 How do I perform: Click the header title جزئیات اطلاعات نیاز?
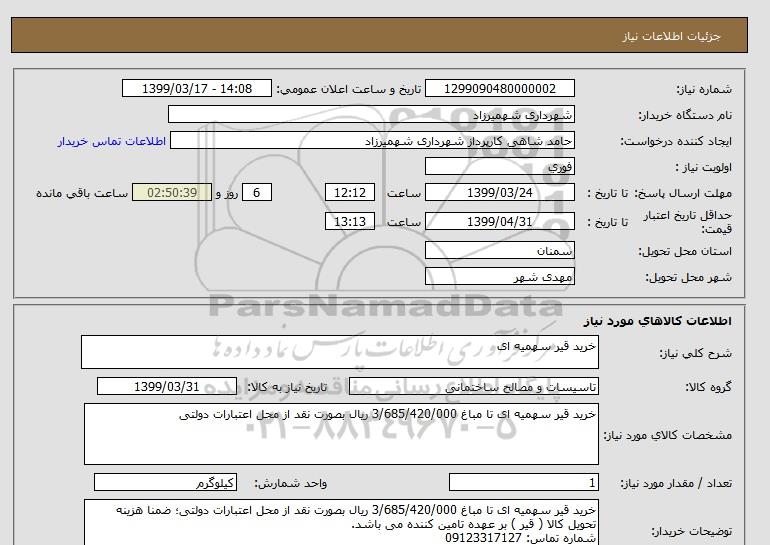pos(671,36)
